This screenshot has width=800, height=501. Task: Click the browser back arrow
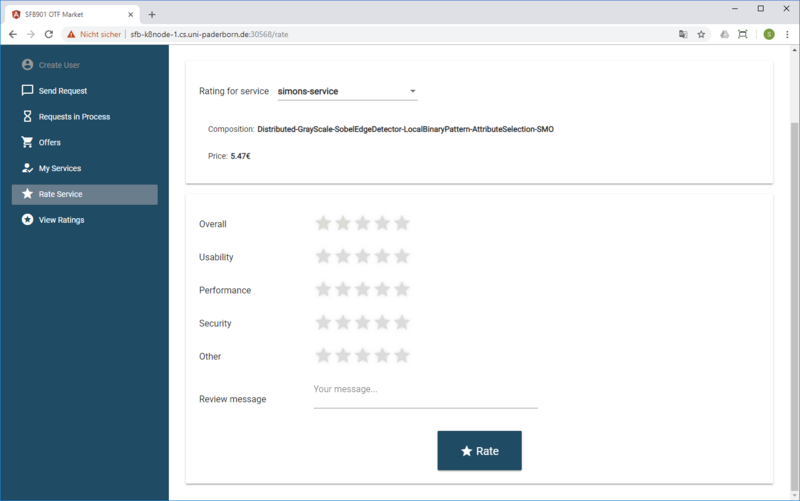coord(13,34)
